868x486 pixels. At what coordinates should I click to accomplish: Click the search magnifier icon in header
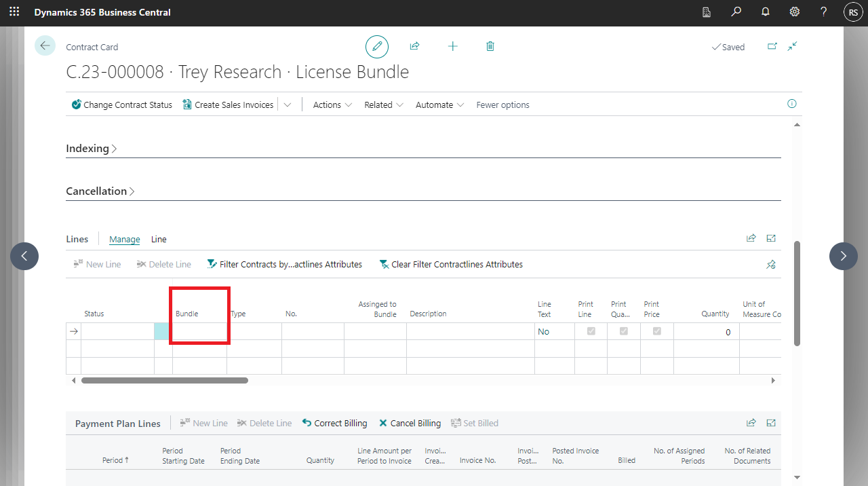736,12
